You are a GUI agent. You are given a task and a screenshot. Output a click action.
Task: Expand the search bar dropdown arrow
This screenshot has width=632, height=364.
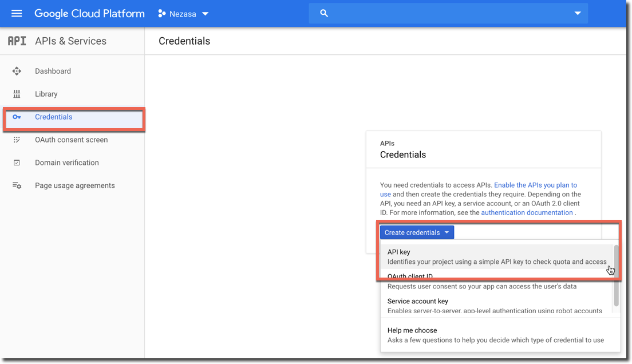pos(578,13)
